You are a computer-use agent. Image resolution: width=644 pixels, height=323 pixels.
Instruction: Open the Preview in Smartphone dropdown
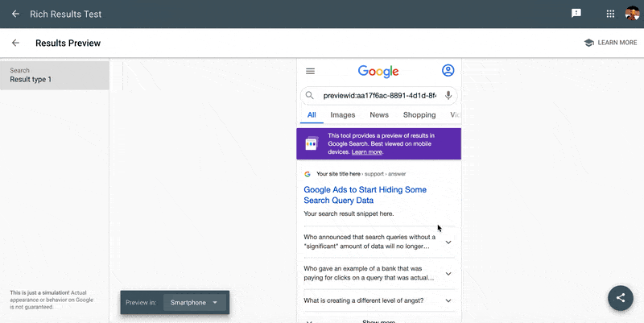point(195,302)
